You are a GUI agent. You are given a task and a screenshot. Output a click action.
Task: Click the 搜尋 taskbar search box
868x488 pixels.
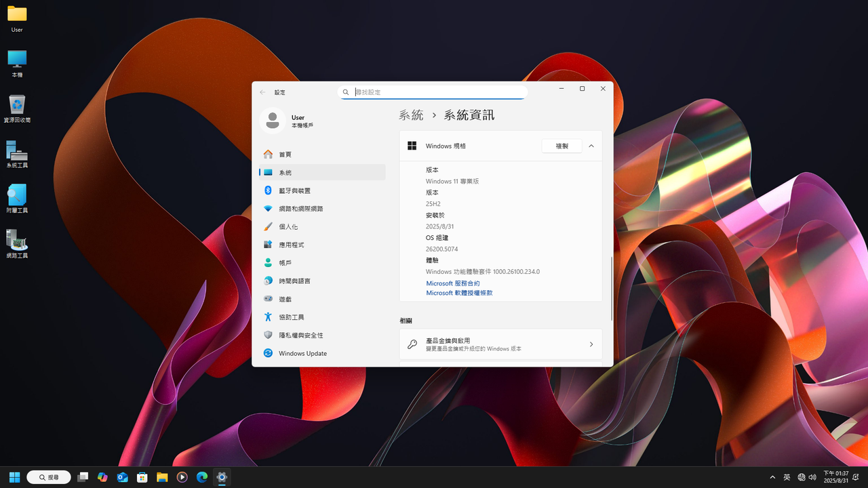coord(49,477)
